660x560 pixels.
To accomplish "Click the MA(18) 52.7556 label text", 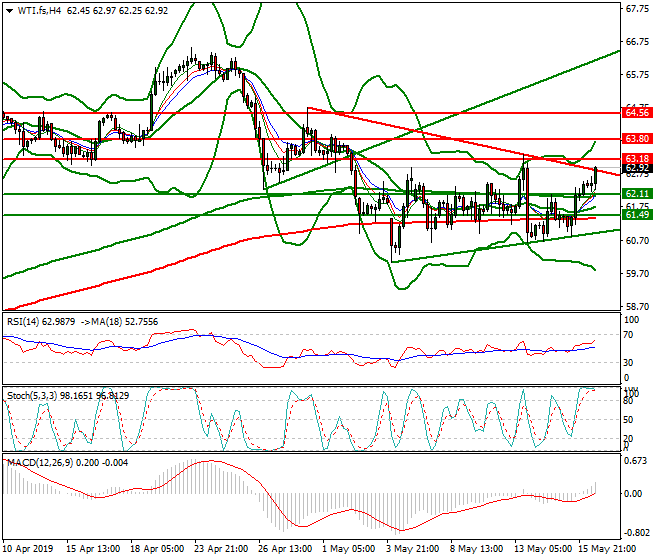I will 125,322.
